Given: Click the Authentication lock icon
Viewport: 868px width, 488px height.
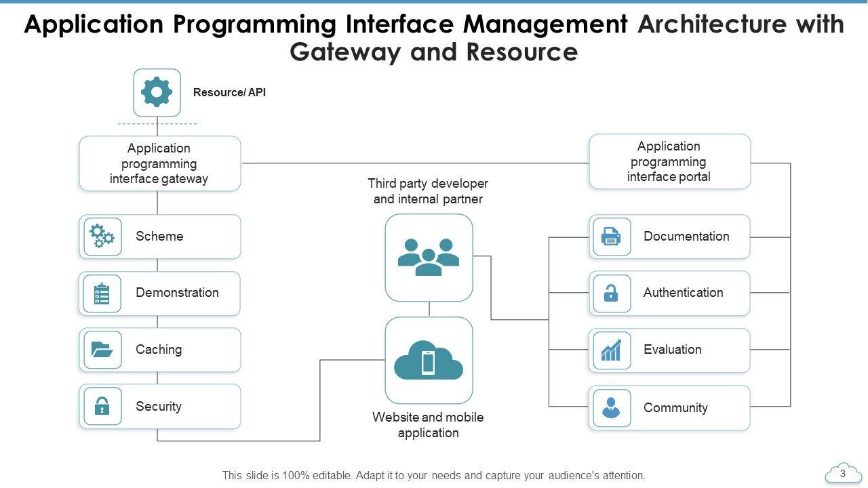Looking at the screenshot, I should click(611, 293).
